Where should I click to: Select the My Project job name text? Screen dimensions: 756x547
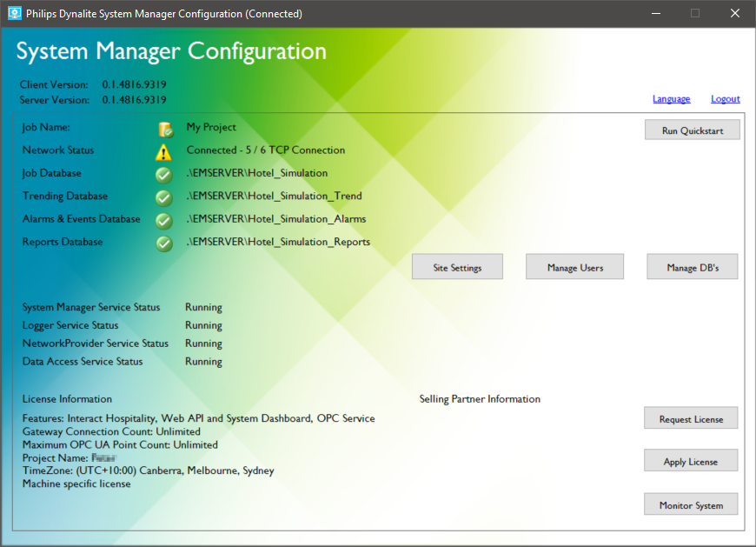[212, 127]
